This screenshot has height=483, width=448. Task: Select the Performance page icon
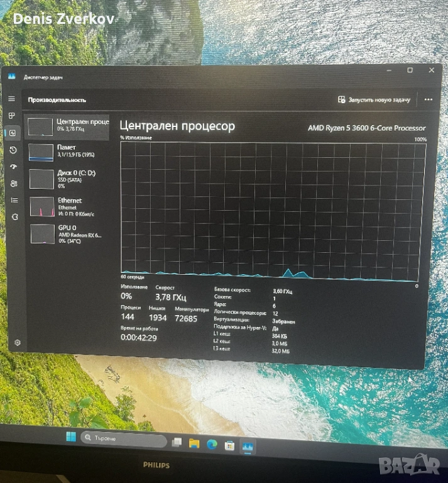coord(13,133)
